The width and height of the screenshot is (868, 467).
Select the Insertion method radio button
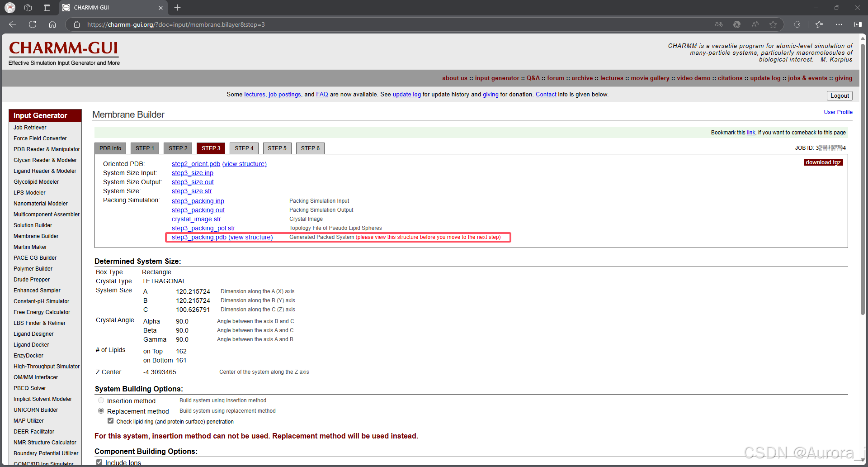pyautogui.click(x=101, y=400)
